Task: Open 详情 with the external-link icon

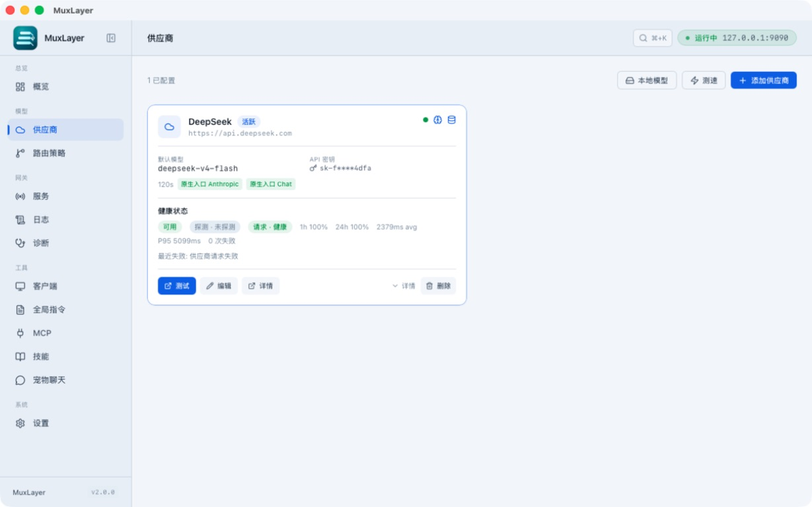Action: point(260,286)
